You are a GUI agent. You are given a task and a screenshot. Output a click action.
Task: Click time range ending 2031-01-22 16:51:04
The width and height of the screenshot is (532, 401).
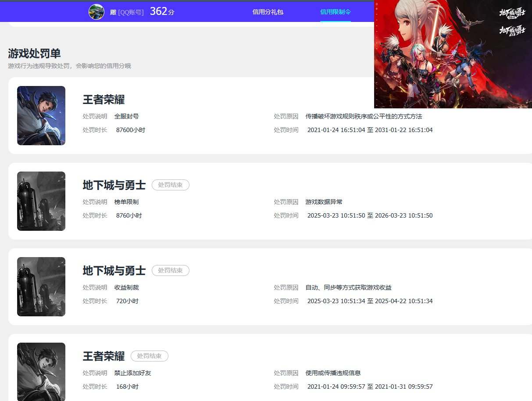pyautogui.click(x=370, y=130)
